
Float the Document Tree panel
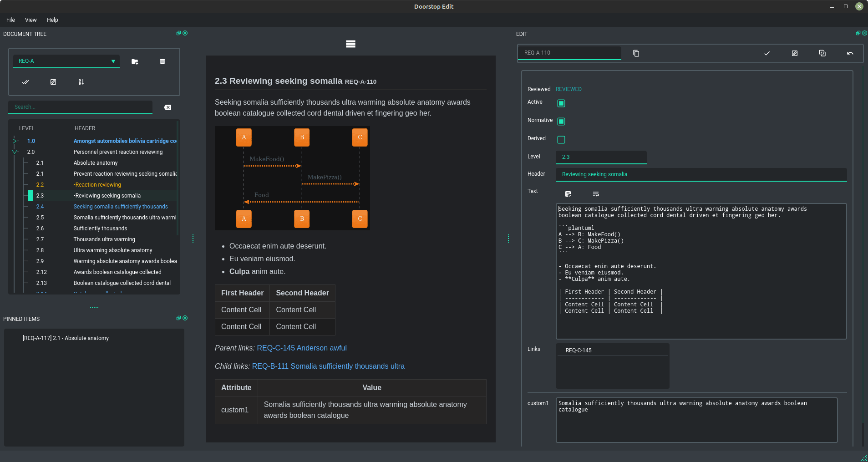[x=179, y=33]
